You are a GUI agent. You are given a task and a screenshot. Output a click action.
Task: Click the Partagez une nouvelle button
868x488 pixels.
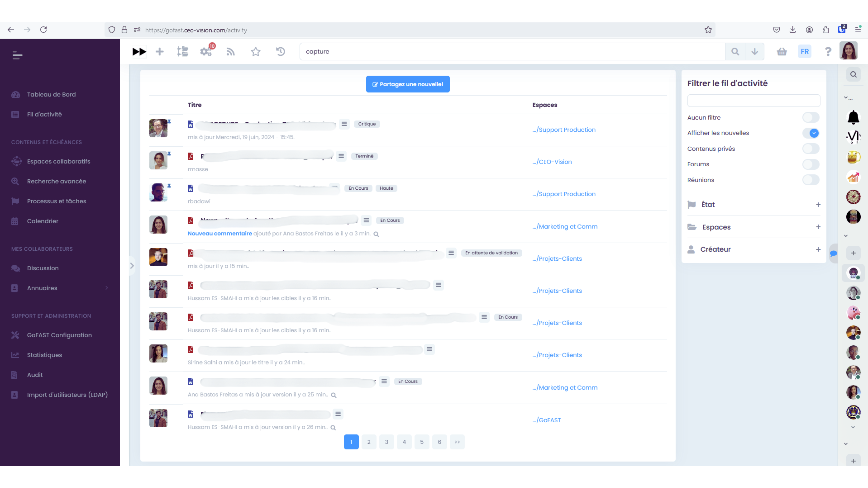(408, 84)
